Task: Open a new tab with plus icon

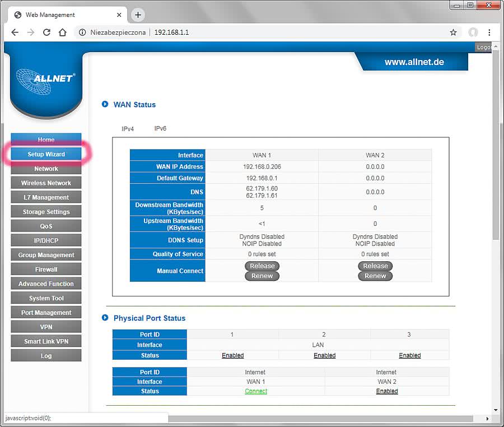Action: tap(138, 15)
